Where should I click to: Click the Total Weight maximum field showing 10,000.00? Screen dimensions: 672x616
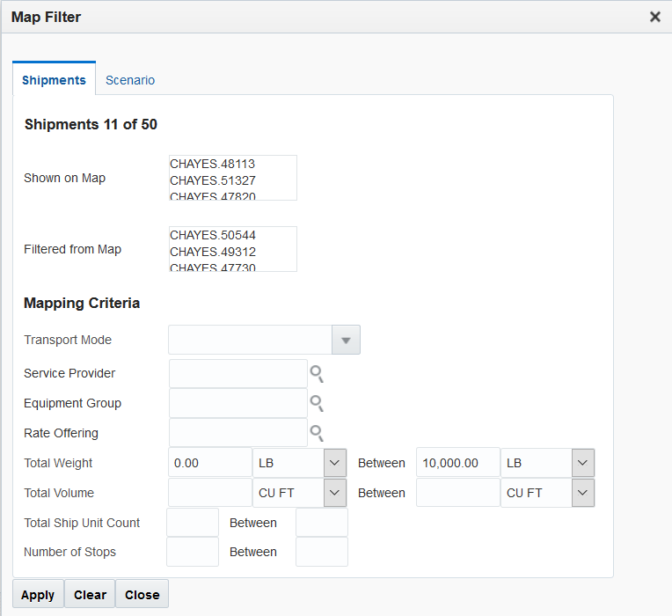[x=457, y=463]
